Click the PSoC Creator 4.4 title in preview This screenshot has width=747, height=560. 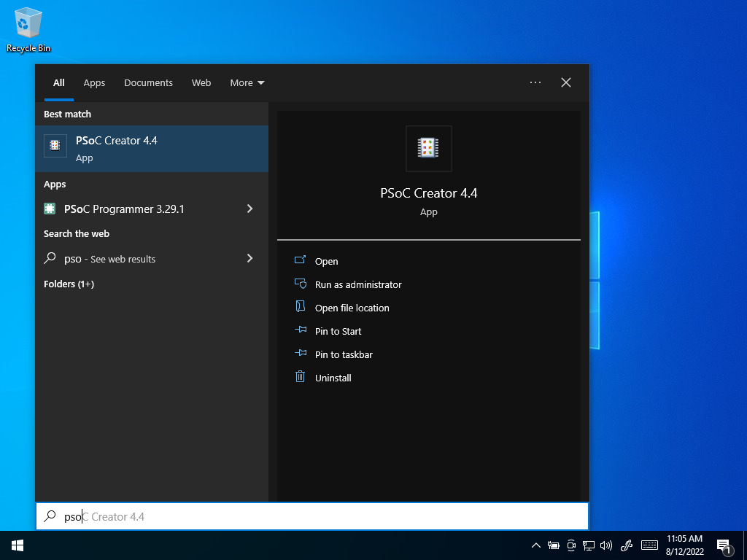429,192
